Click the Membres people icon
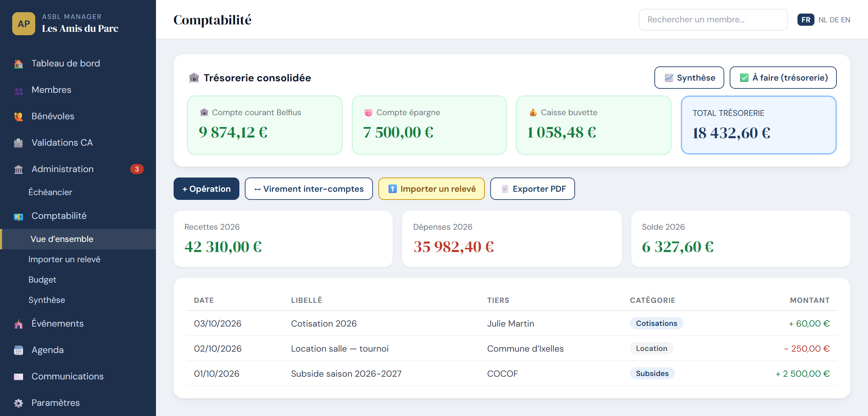 pyautogui.click(x=19, y=90)
